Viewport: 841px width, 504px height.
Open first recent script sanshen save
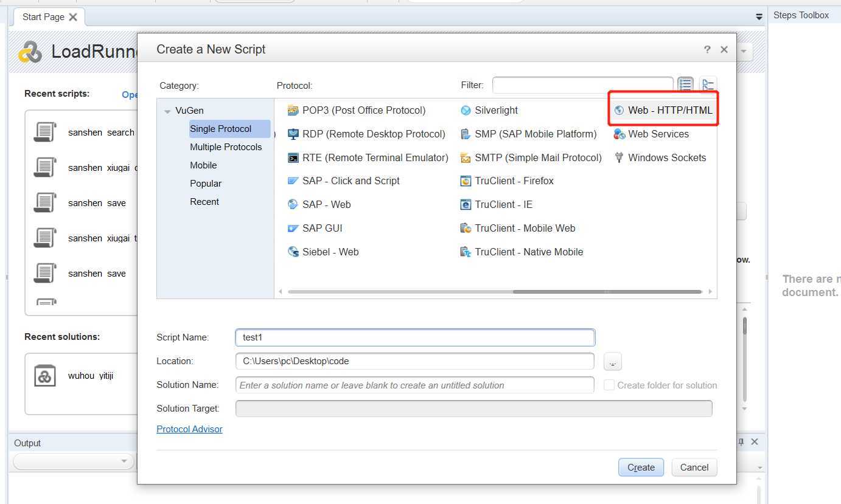point(97,203)
